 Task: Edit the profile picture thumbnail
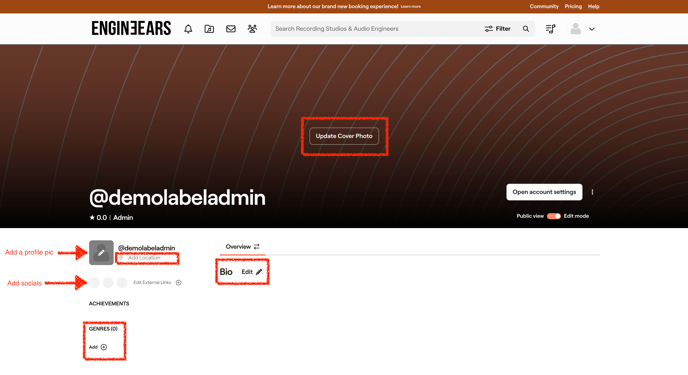click(101, 253)
